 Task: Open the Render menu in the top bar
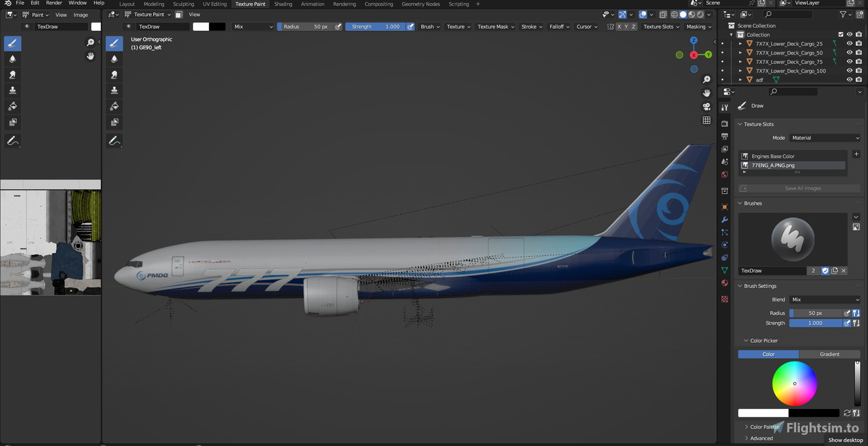click(53, 4)
